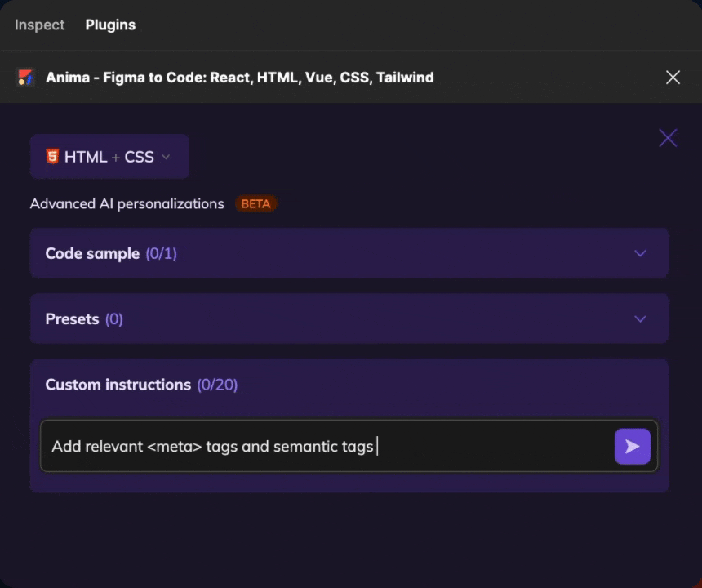Select the Plugins tab
Screen dimensions: 702x588
(110, 24)
